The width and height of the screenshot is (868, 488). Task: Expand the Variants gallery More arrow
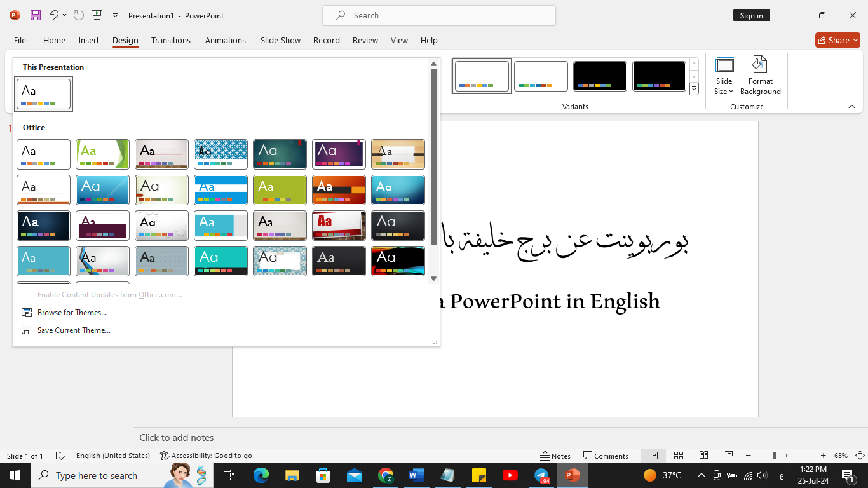[x=694, y=89]
